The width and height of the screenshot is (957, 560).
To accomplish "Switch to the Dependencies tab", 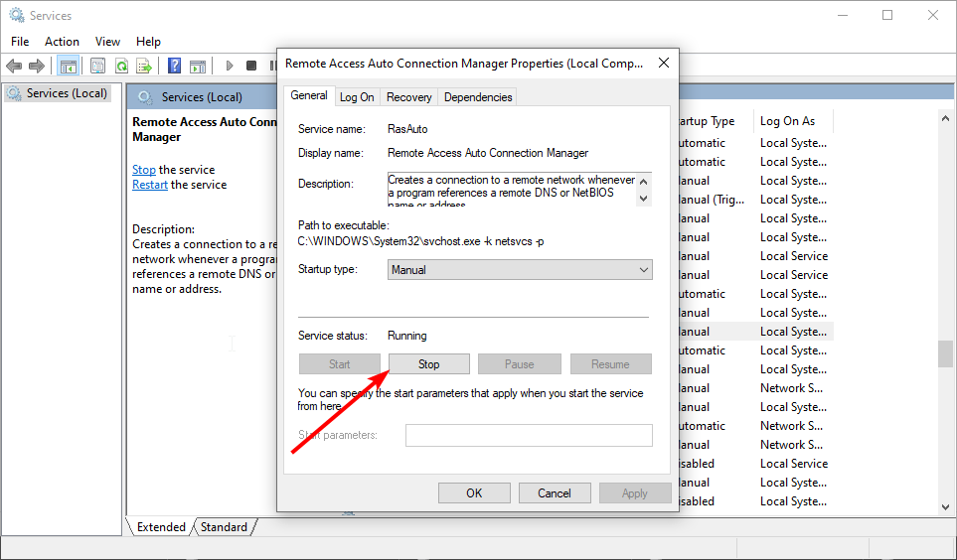I will (478, 97).
